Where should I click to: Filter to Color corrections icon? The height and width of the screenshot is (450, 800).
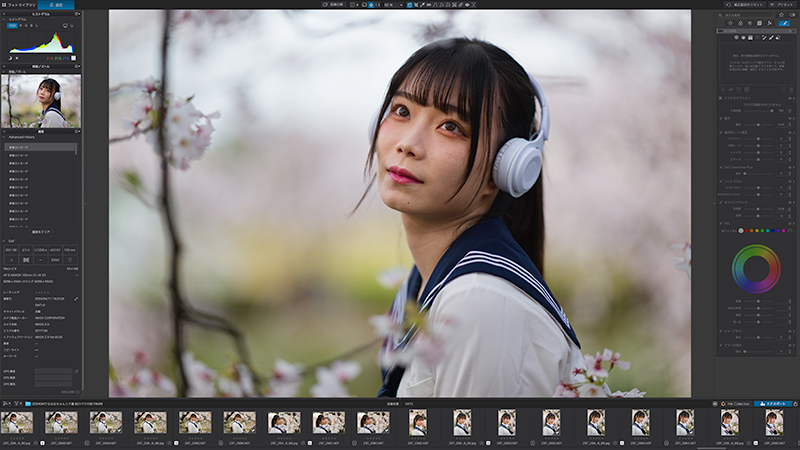pyautogui.click(x=740, y=23)
